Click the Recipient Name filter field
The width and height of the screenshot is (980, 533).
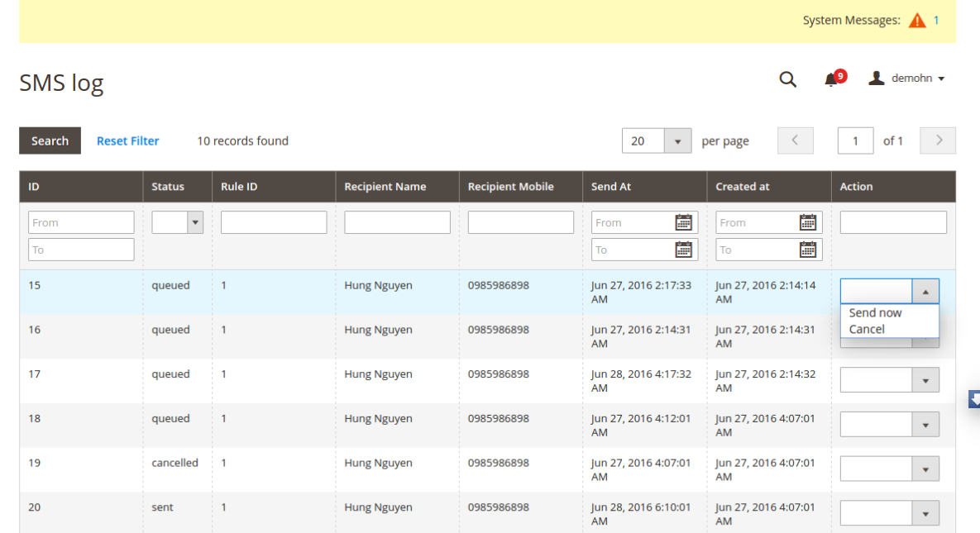point(397,222)
